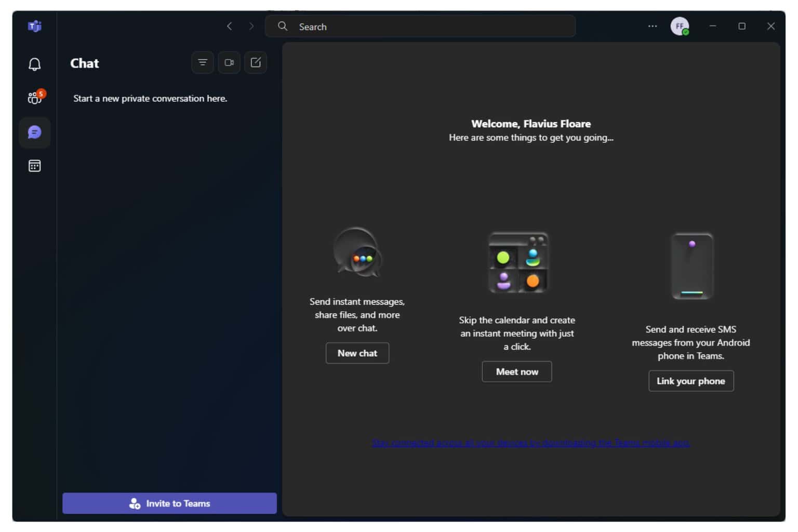Open Community with 5 badge
This screenshot has width=798, height=532.
[35, 97]
